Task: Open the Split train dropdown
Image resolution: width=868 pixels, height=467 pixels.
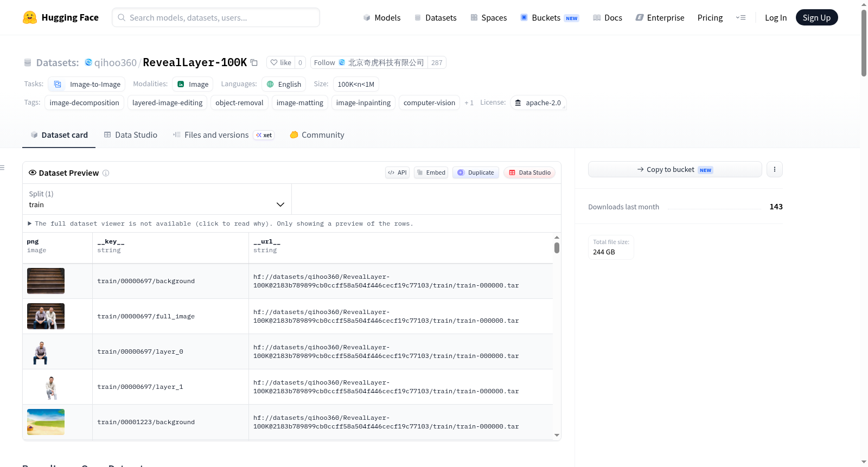Action: (x=157, y=199)
